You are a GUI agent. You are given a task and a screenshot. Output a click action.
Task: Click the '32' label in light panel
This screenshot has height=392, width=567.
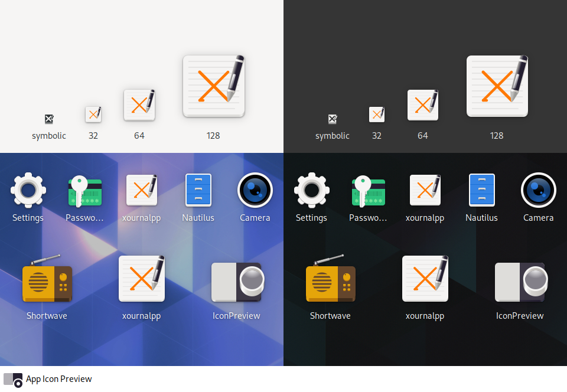click(x=93, y=135)
